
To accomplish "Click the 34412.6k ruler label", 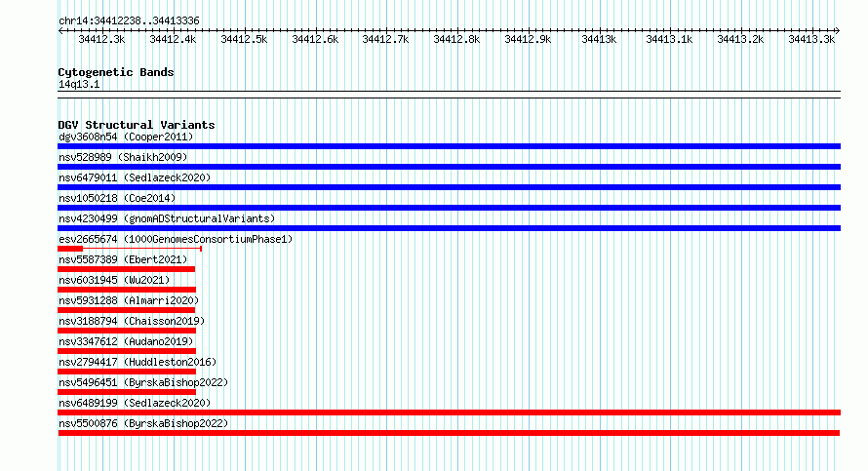I will (315, 39).
